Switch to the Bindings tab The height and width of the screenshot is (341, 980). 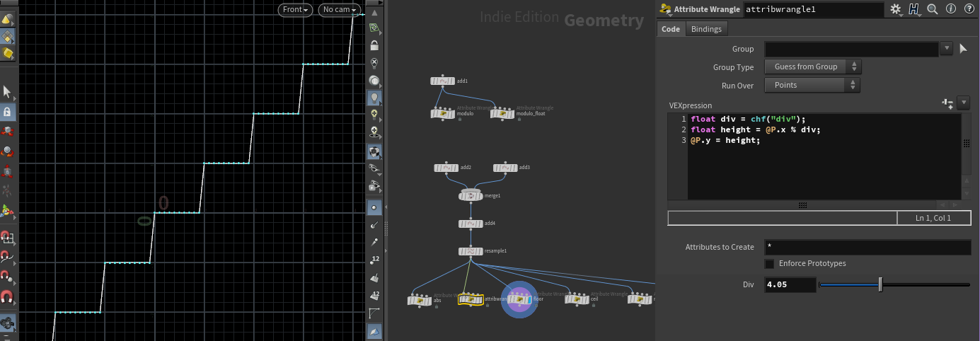(x=706, y=29)
